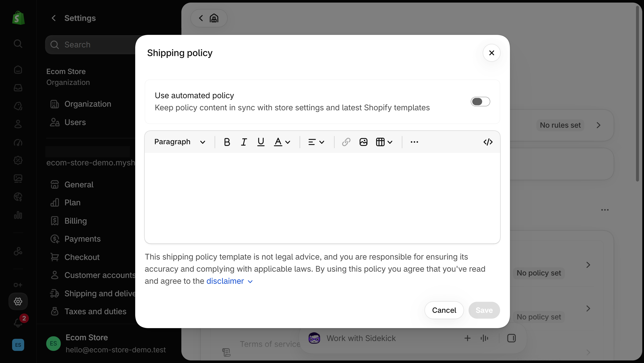This screenshot has width=644, height=363.
Task: Toggle bold formatting in the editor
Action: pyautogui.click(x=227, y=142)
